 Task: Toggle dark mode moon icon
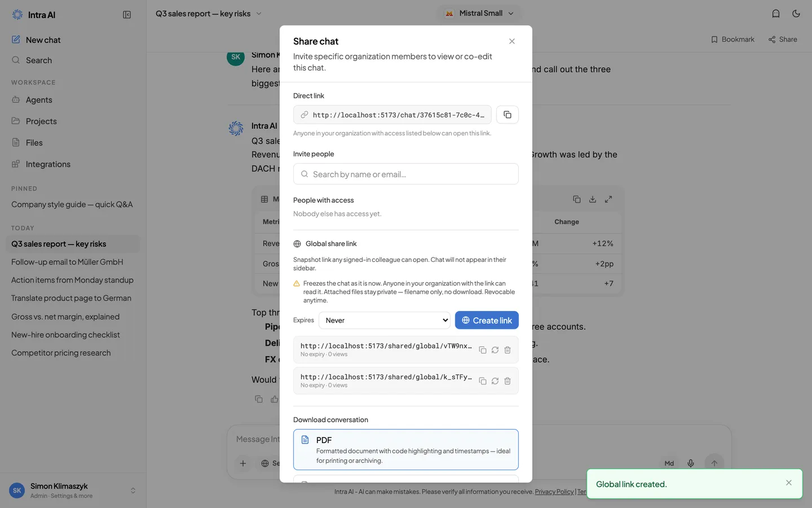(x=796, y=14)
